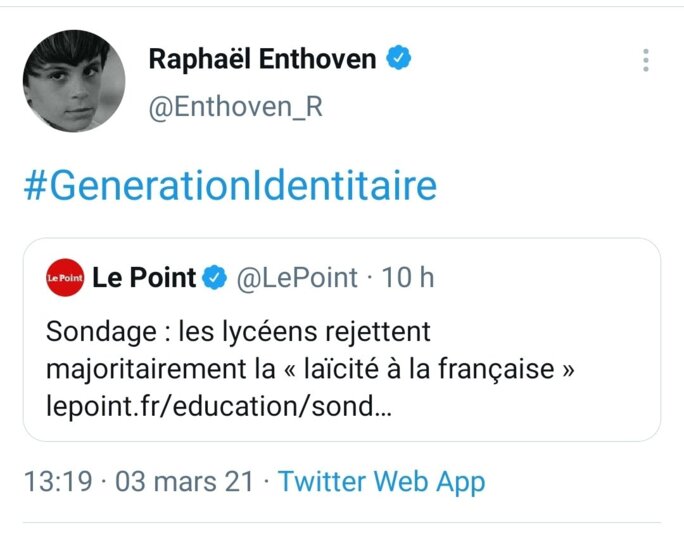Open the Raphaël Enthoven display name

[x=262, y=60]
